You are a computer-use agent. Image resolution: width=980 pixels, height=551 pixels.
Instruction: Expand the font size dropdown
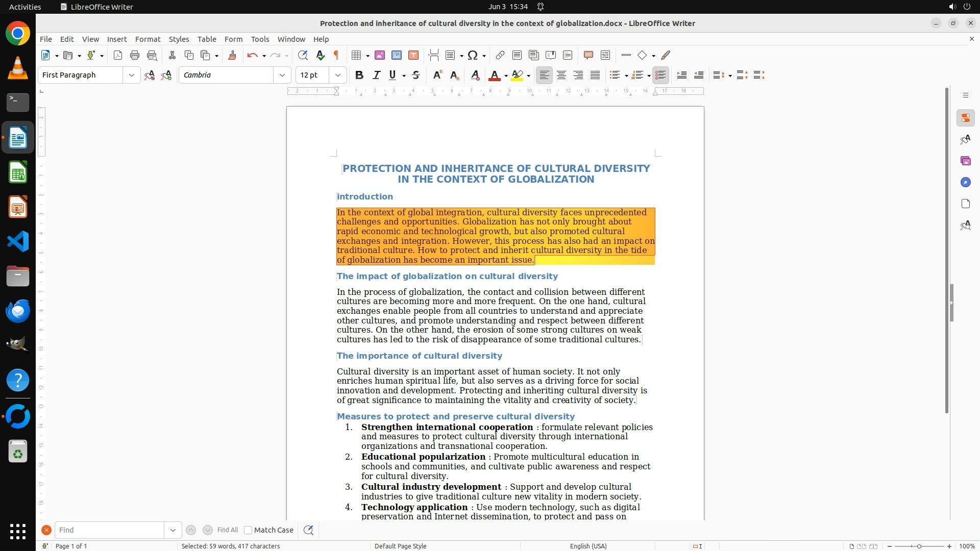(337, 76)
